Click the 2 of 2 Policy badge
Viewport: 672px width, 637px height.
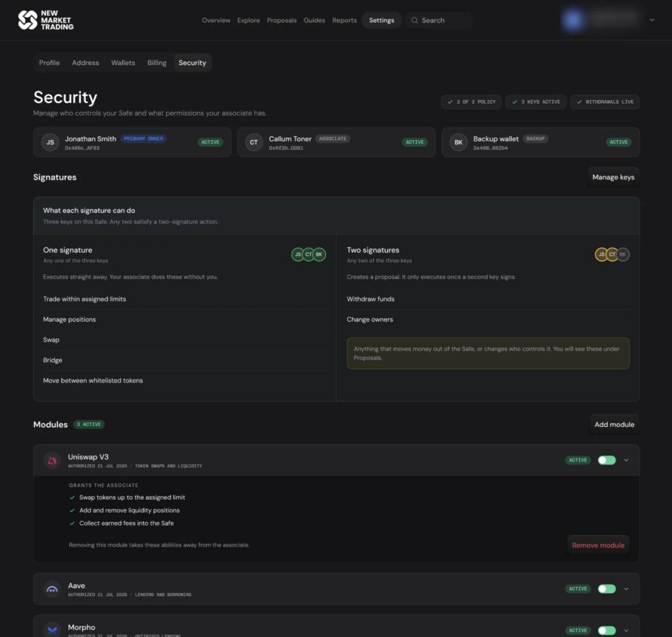pyautogui.click(x=471, y=102)
